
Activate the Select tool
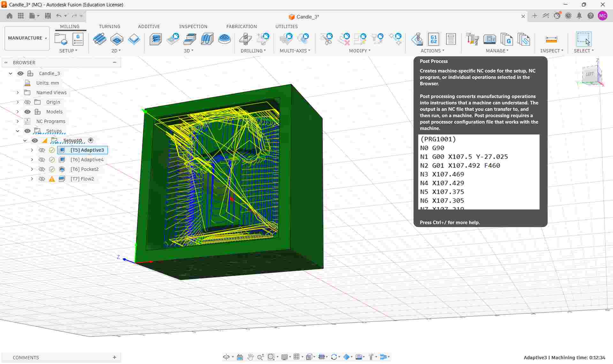584,39
